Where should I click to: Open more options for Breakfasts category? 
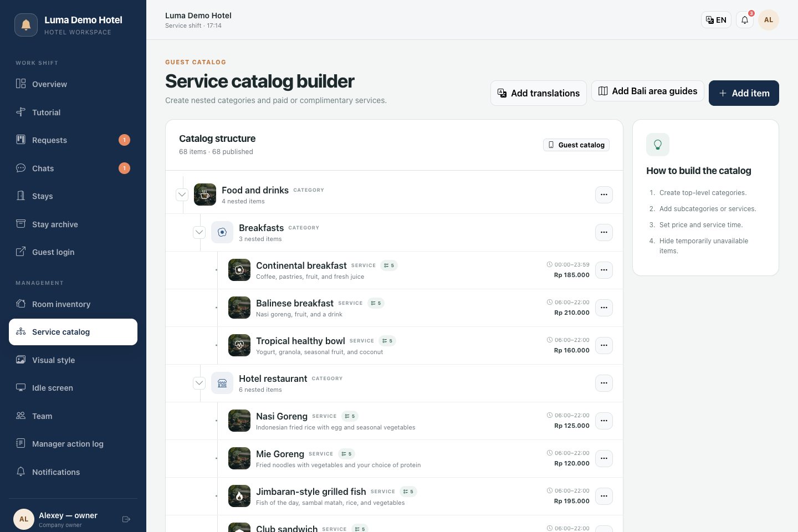click(x=604, y=232)
